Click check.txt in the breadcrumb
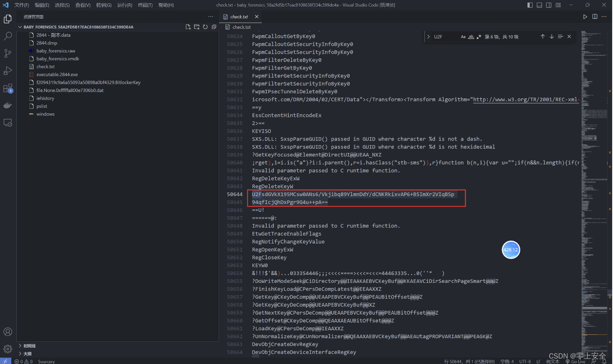Image resolution: width=613 pixels, height=364 pixels. [242, 27]
